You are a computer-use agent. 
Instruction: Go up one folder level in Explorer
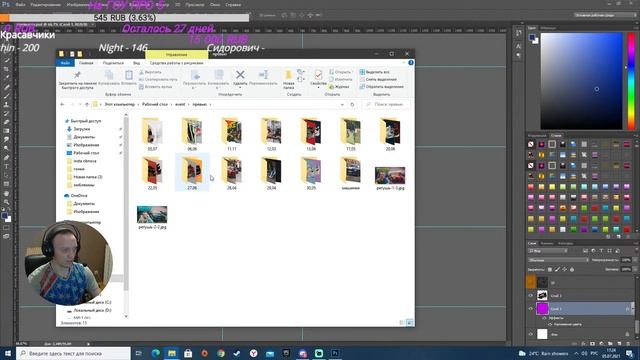87,104
